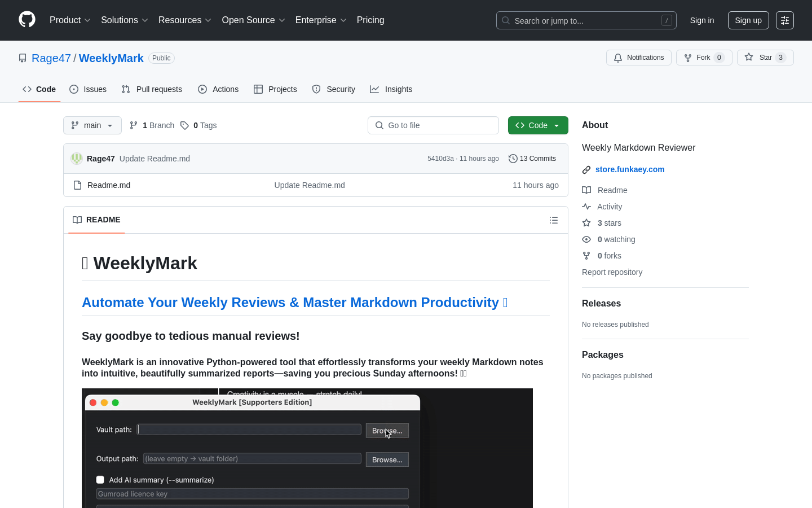
Task: View the 0 watching link
Action: click(x=616, y=239)
